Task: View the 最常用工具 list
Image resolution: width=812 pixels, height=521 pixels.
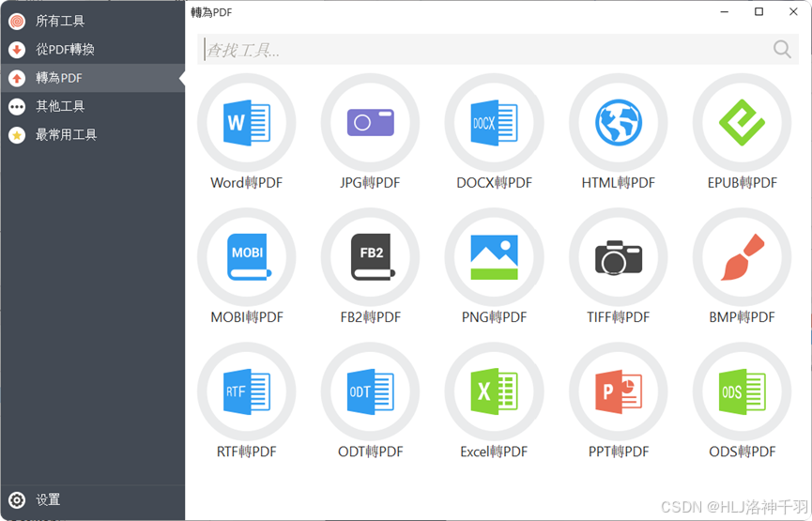Action: tap(93, 135)
